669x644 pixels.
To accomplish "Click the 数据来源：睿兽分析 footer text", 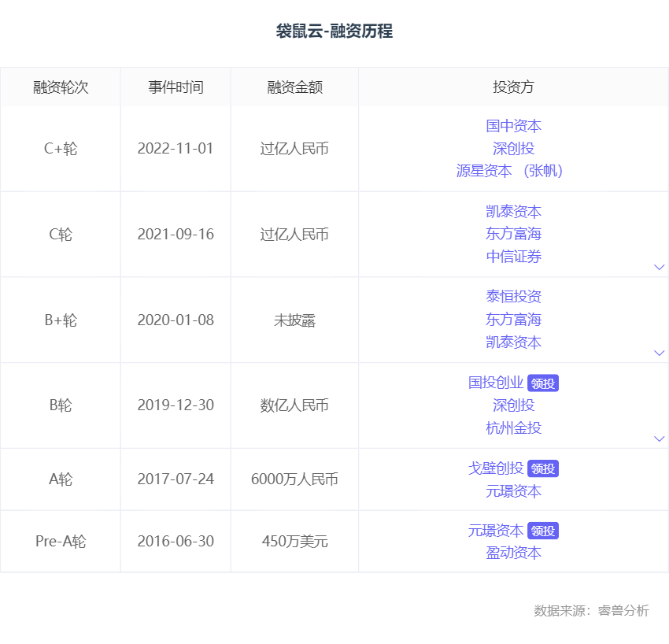I will click(591, 610).
